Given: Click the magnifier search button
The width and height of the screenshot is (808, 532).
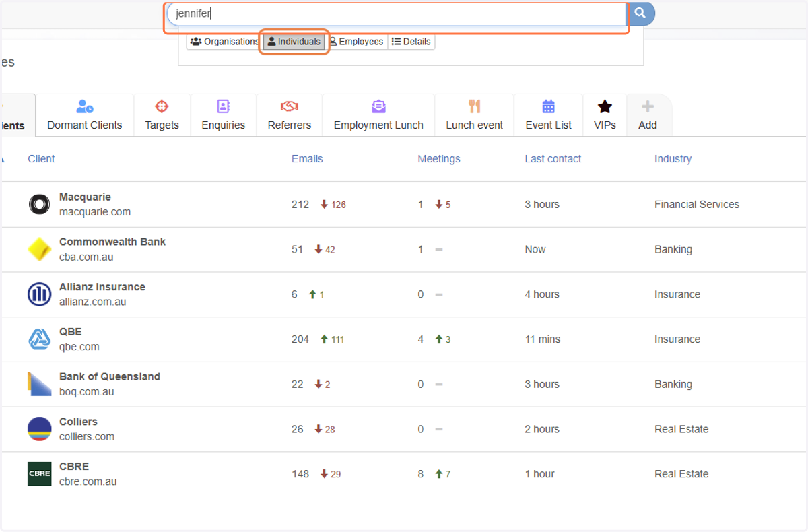Looking at the screenshot, I should [641, 13].
